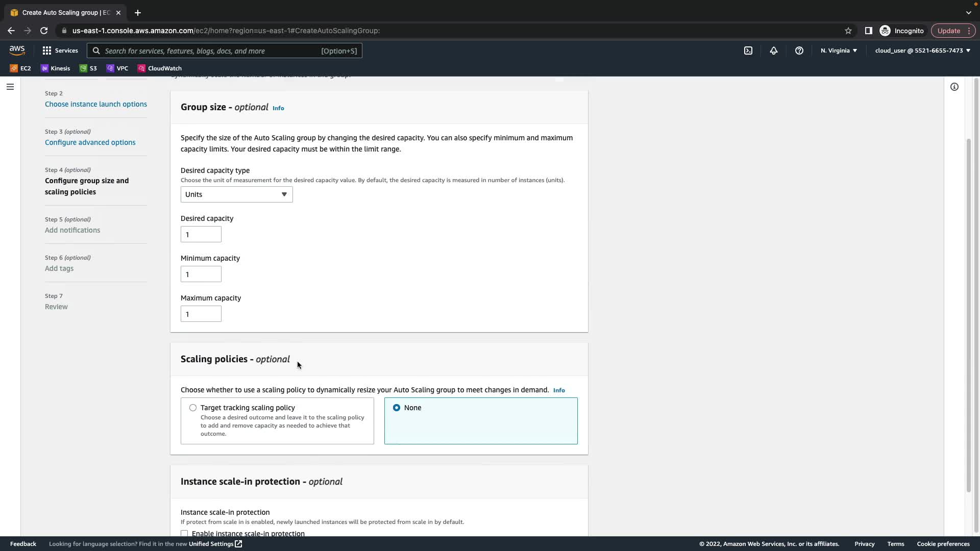The height and width of the screenshot is (551, 980).
Task: Expand the Units capacity type dropdown
Action: tap(236, 194)
